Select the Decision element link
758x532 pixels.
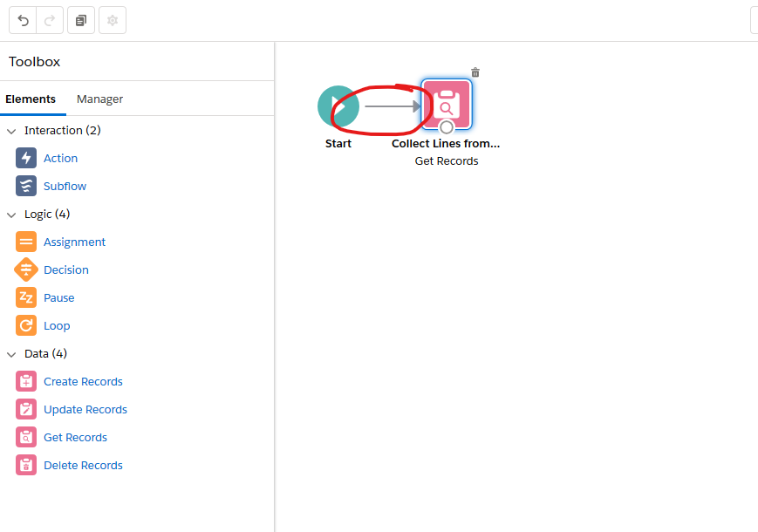66,269
